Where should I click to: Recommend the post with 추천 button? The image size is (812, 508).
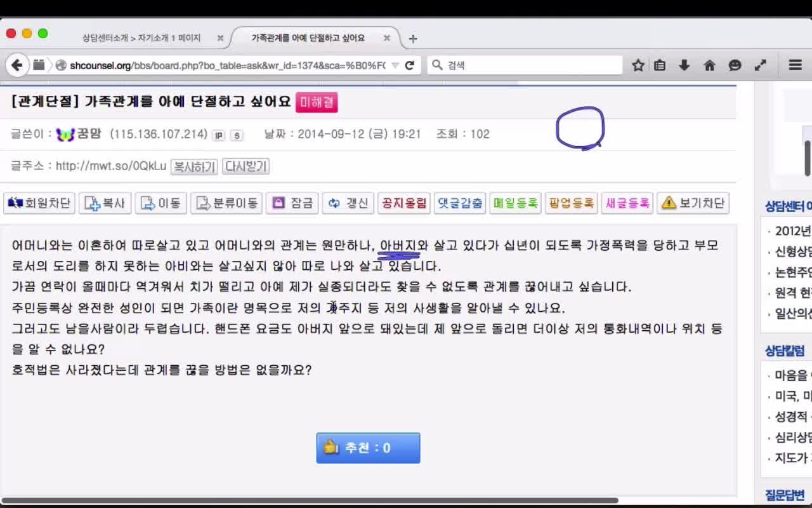(x=368, y=448)
